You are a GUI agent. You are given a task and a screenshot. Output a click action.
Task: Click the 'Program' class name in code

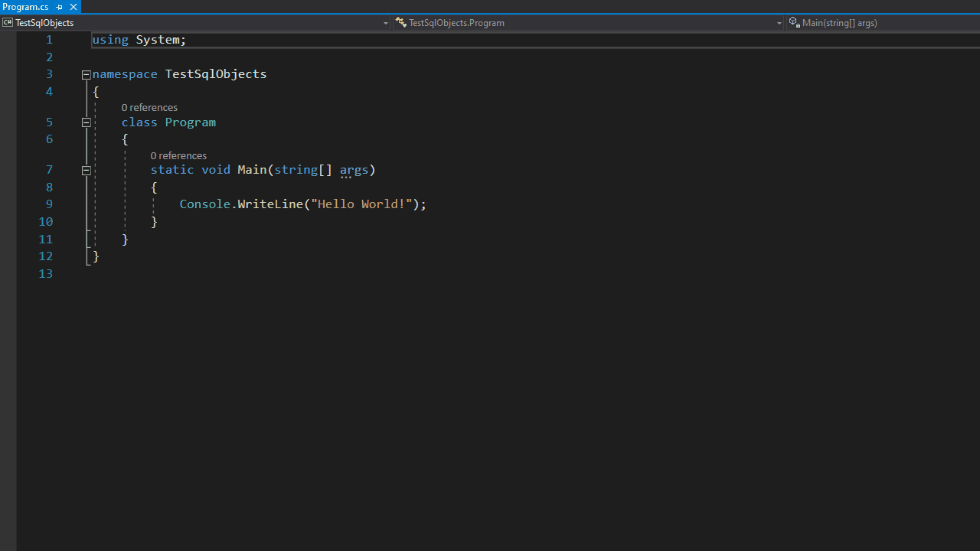click(x=191, y=122)
